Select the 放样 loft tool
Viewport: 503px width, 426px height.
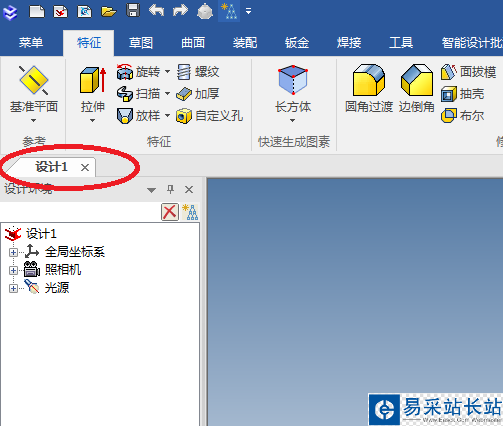(x=138, y=116)
